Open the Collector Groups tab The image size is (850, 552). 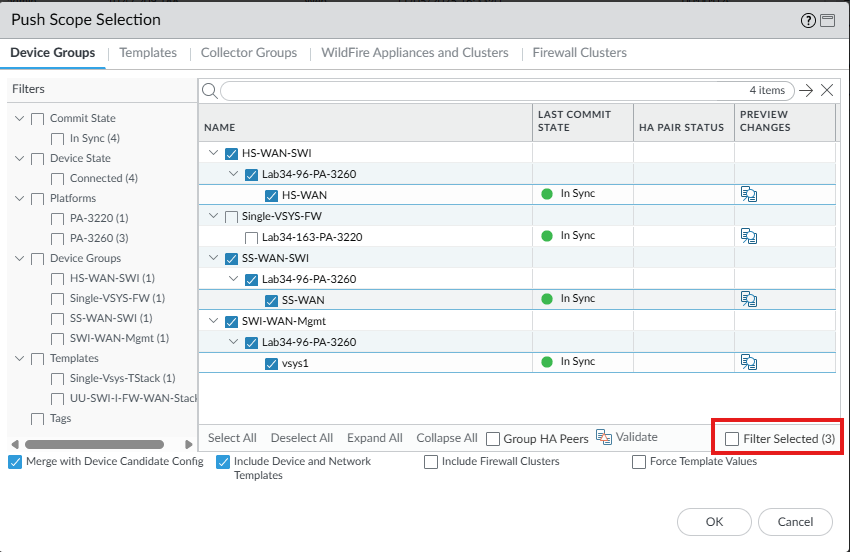[249, 53]
